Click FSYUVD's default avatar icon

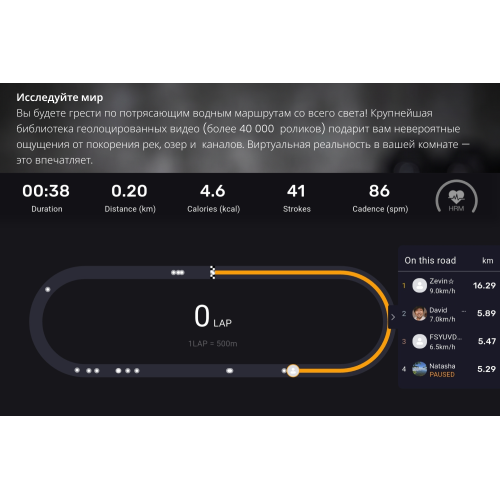coord(419,341)
